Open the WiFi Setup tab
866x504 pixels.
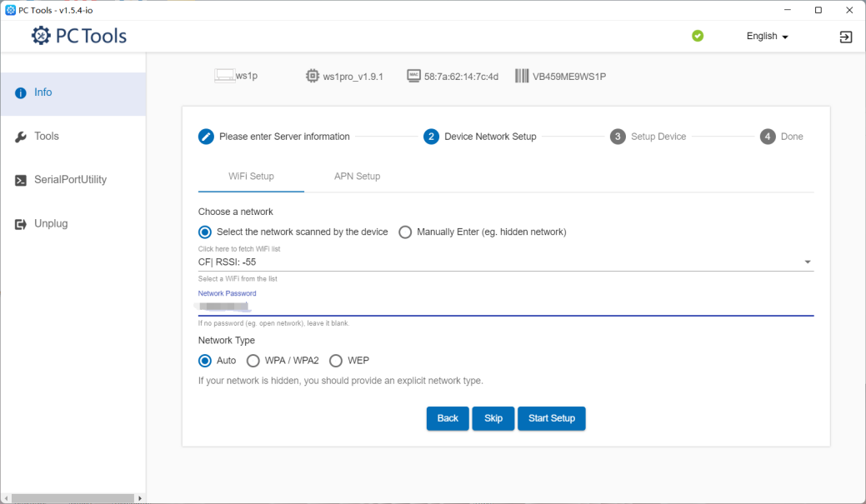tap(251, 177)
